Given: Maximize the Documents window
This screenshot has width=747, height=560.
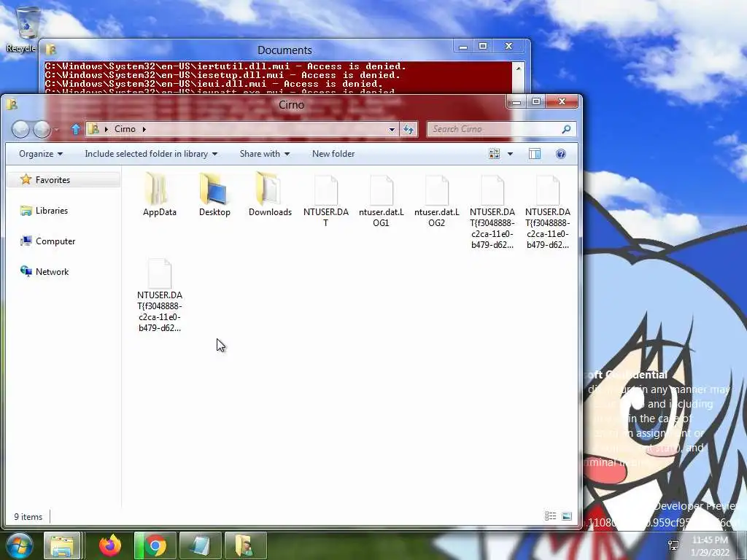Looking at the screenshot, I should coord(483,46).
